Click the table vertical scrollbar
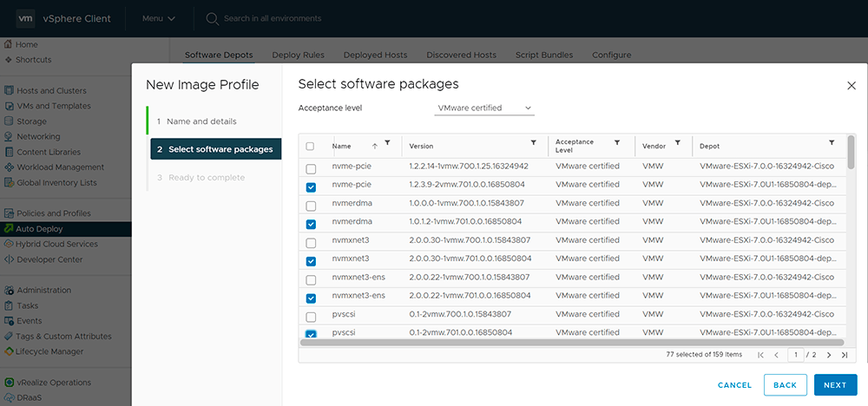Screen dimensions: 868x406 [x=851, y=152]
